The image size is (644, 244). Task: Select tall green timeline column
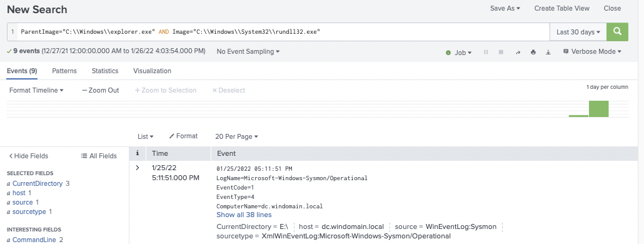coord(598,108)
